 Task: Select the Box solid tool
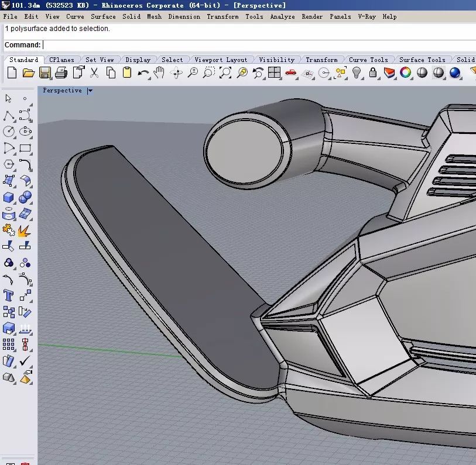coord(9,197)
